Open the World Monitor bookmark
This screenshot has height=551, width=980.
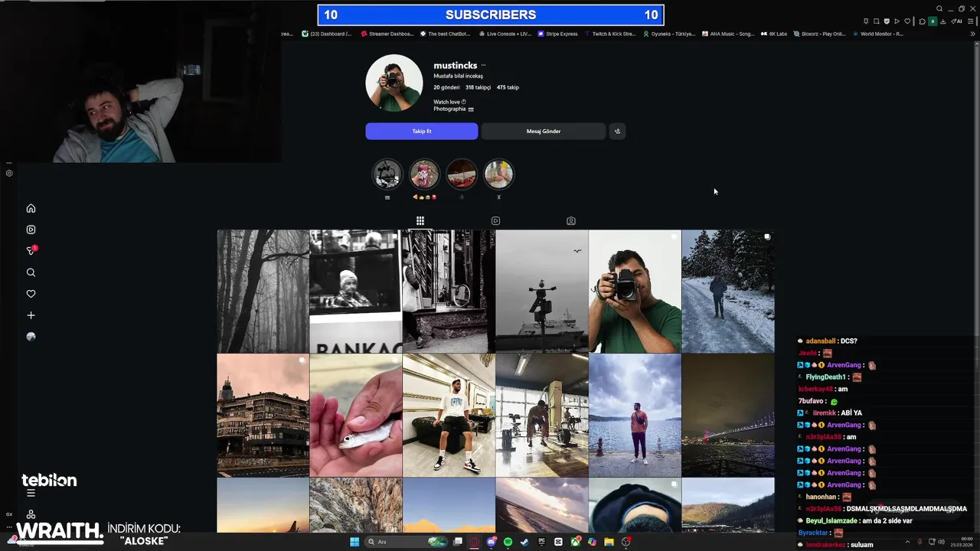tap(877, 34)
